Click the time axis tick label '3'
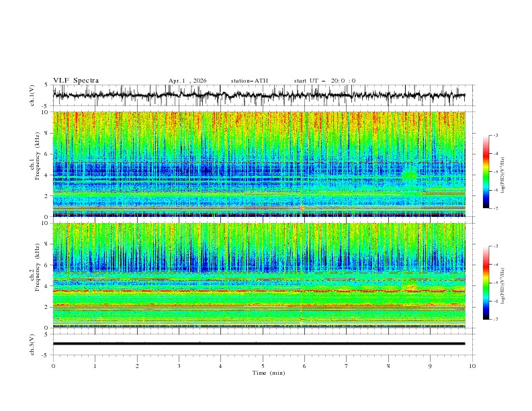 click(x=179, y=366)
